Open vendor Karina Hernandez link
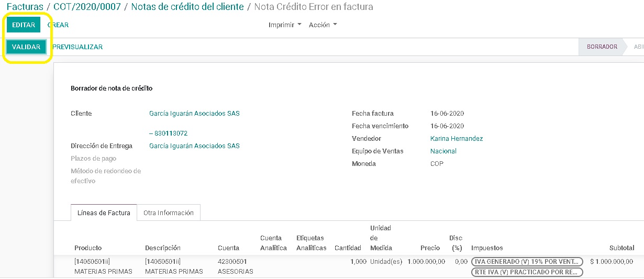The width and height of the screenshot is (644, 279). click(x=457, y=138)
